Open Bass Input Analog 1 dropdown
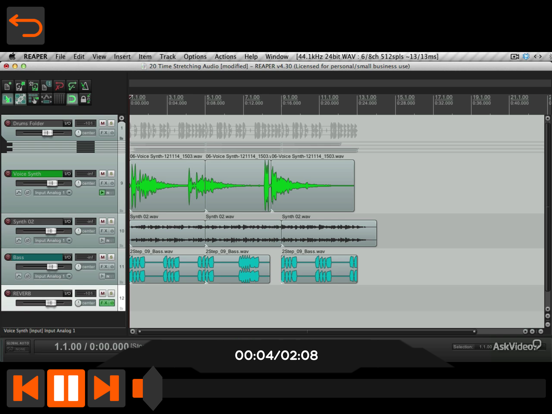 click(x=52, y=276)
